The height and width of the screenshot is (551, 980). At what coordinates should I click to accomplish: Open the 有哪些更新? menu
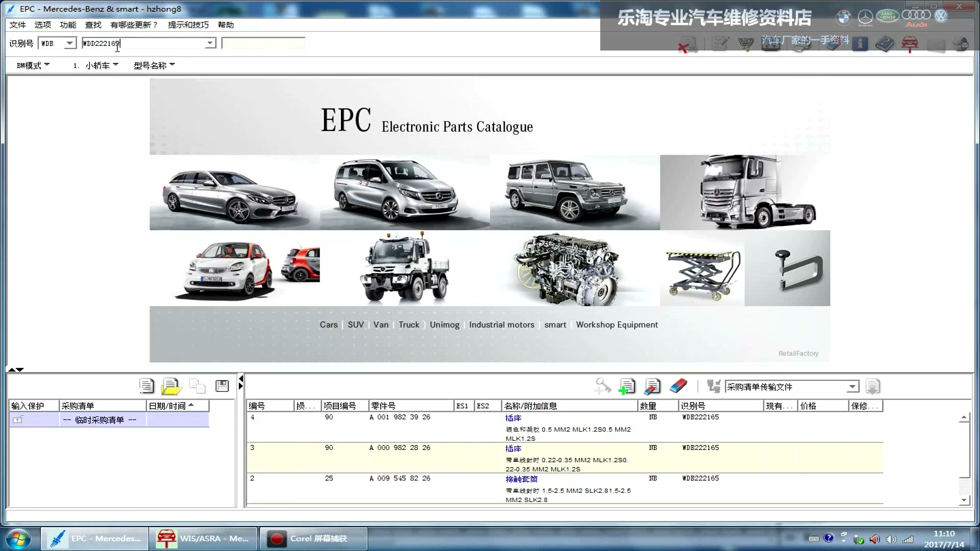[134, 24]
